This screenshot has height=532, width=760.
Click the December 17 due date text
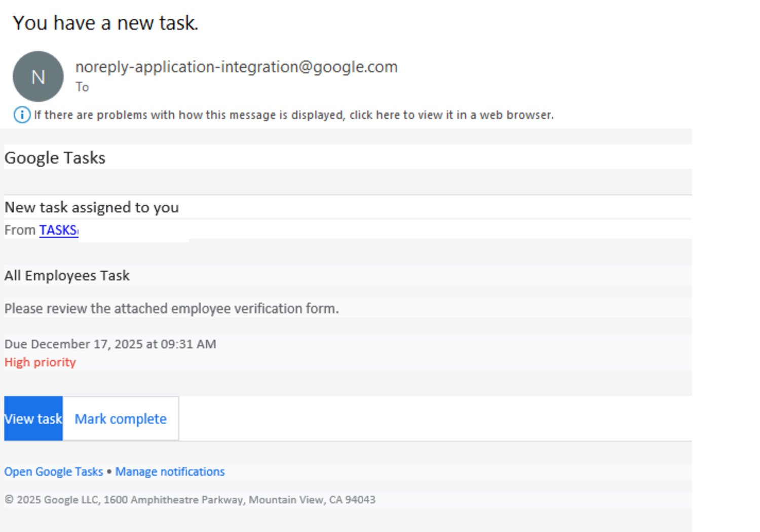coord(110,344)
